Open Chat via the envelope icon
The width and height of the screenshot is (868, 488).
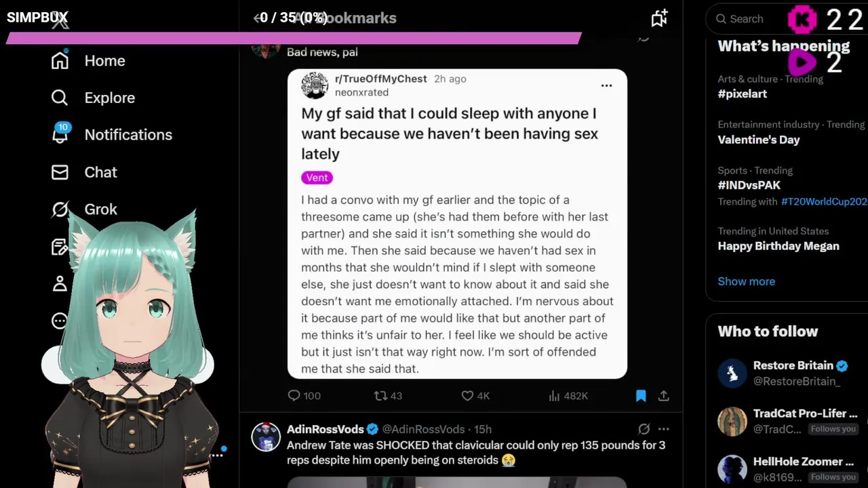(x=60, y=172)
